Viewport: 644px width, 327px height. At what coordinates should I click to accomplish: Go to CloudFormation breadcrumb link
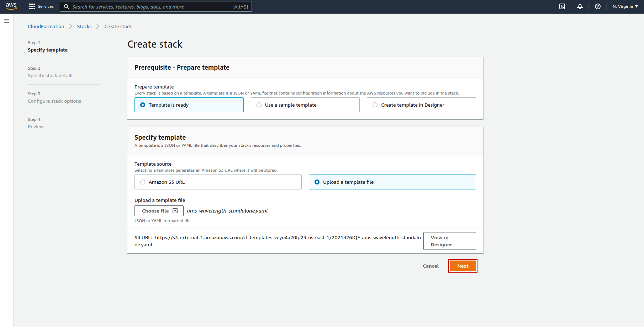pos(46,26)
